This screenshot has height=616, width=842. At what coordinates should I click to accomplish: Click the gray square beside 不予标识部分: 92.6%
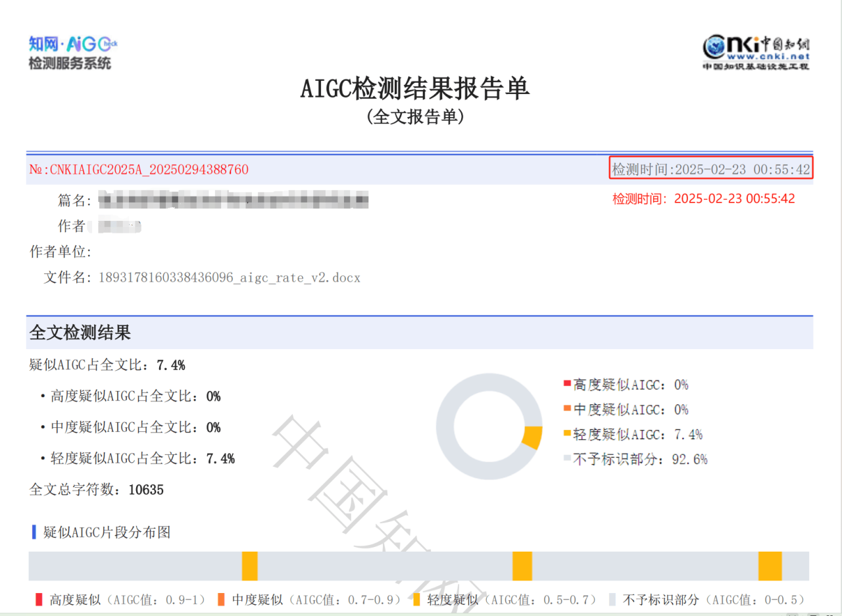[566, 459]
